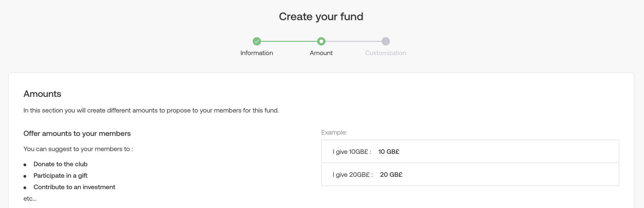The width and height of the screenshot is (644, 208).
Task: Click the gray progress line before Customization
Action: (354, 41)
